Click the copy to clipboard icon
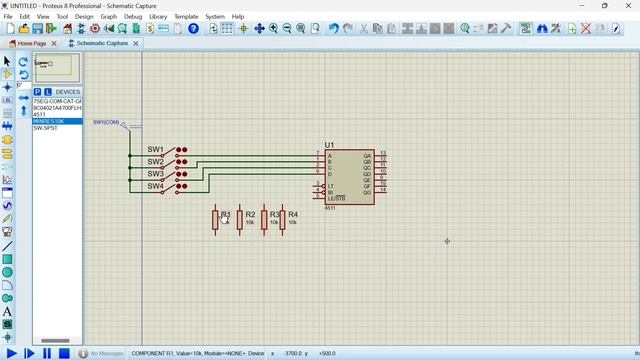The height and width of the screenshot is (360, 640). [x=378, y=29]
